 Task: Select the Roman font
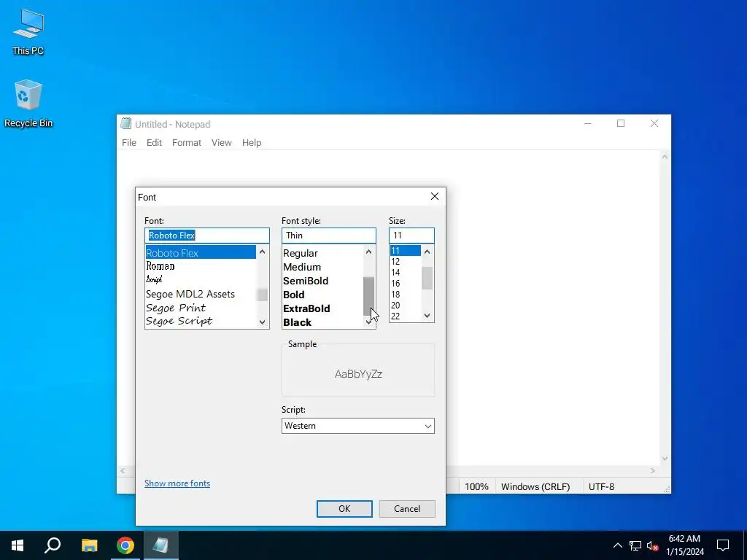tap(201, 266)
